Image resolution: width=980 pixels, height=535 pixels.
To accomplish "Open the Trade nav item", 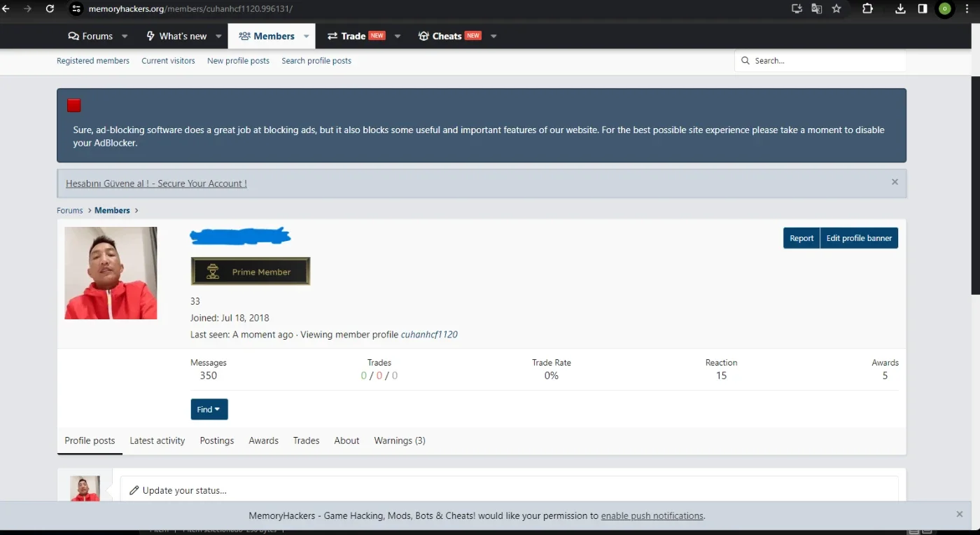I will 356,36.
